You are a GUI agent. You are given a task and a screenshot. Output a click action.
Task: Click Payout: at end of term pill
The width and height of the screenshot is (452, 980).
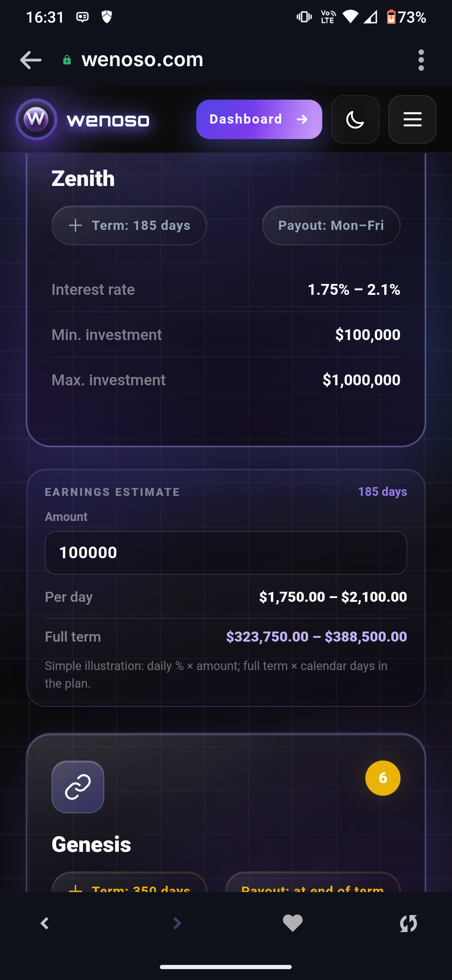pos(313,883)
